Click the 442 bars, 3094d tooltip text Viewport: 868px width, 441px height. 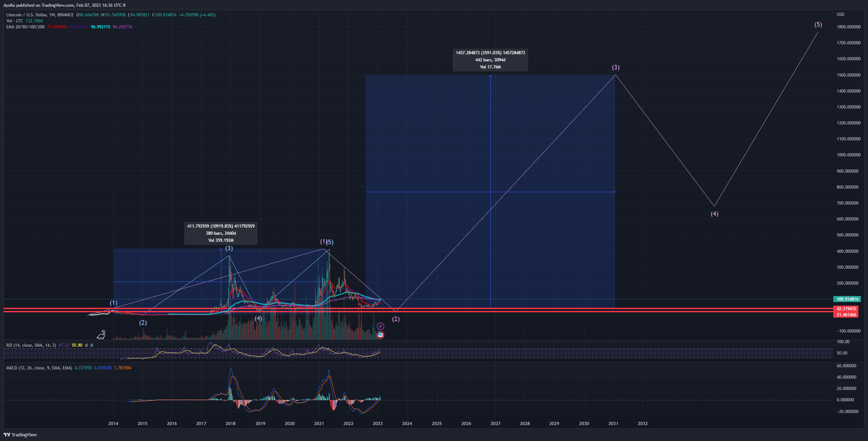(x=490, y=60)
